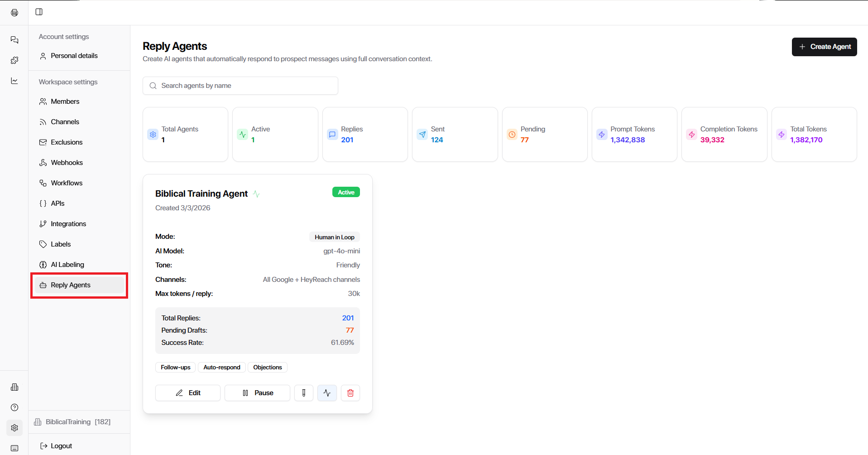Click the puzzle piece icon in left rail
Image resolution: width=868 pixels, height=455 pixels.
pos(14,60)
